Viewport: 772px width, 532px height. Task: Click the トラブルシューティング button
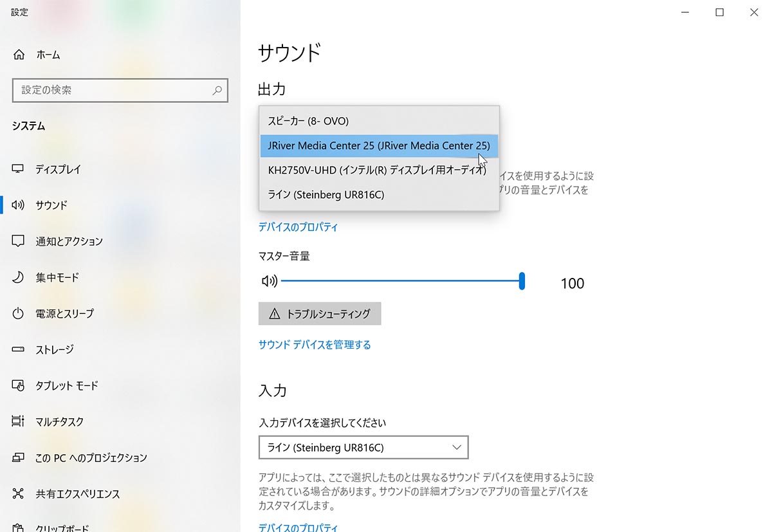[x=320, y=313]
